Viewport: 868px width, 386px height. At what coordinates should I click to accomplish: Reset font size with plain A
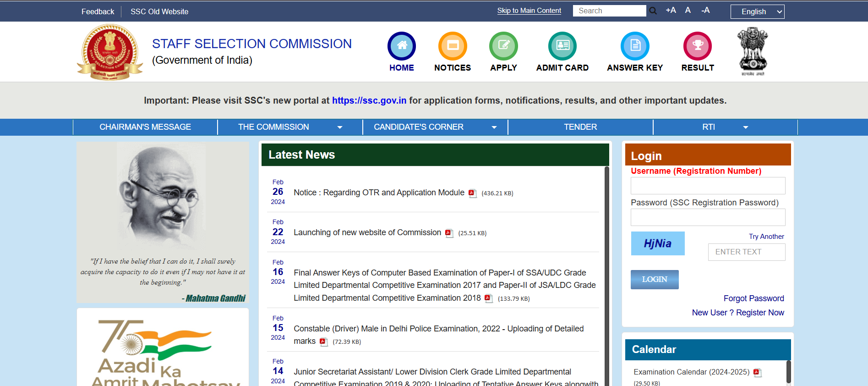(688, 11)
